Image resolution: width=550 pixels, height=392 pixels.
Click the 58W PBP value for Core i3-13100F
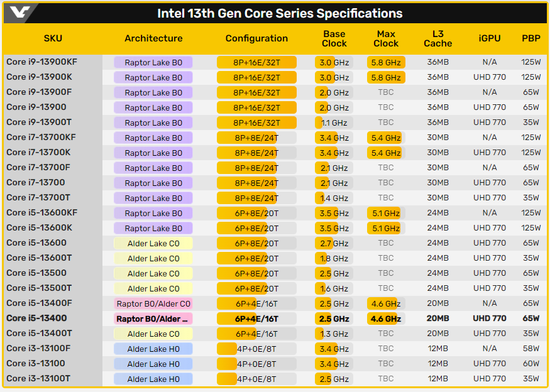[531, 349]
